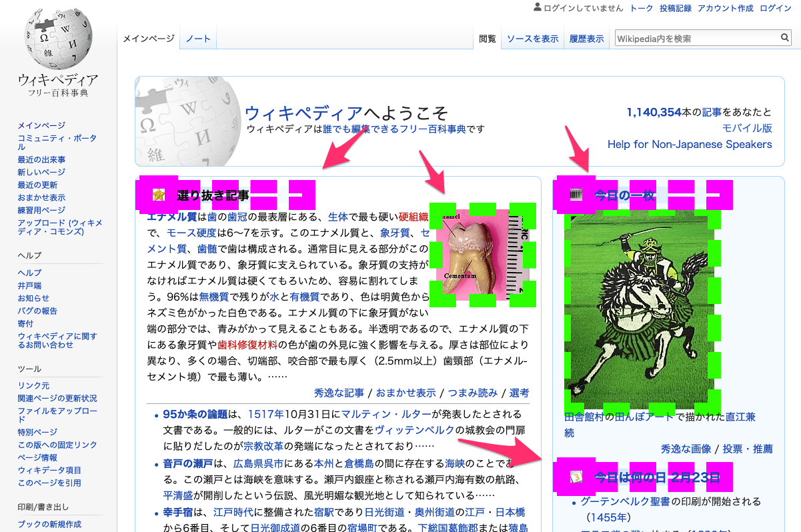Open the 選考 link
The width and height of the screenshot is (801, 532).
click(520, 392)
